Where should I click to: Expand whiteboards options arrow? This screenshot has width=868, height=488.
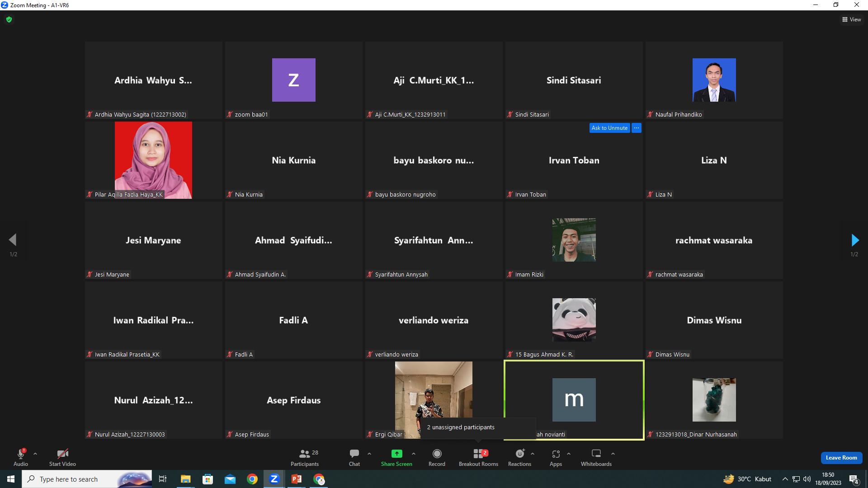point(613,454)
